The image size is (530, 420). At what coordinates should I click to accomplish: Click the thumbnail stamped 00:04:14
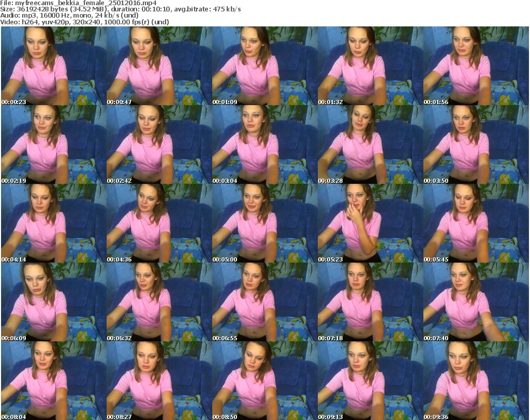pyautogui.click(x=54, y=224)
